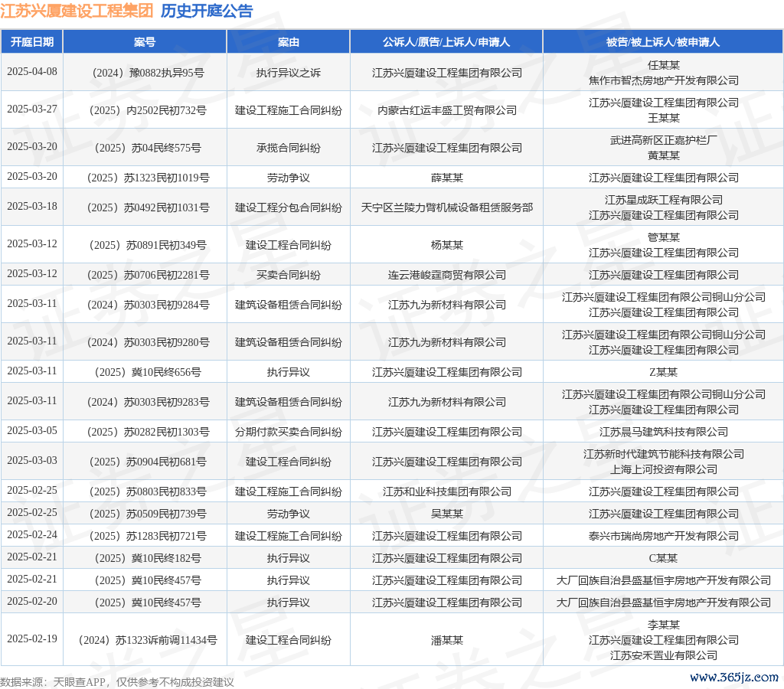Click the date 2025-03-18
The image size is (784, 689).
pyautogui.click(x=32, y=206)
